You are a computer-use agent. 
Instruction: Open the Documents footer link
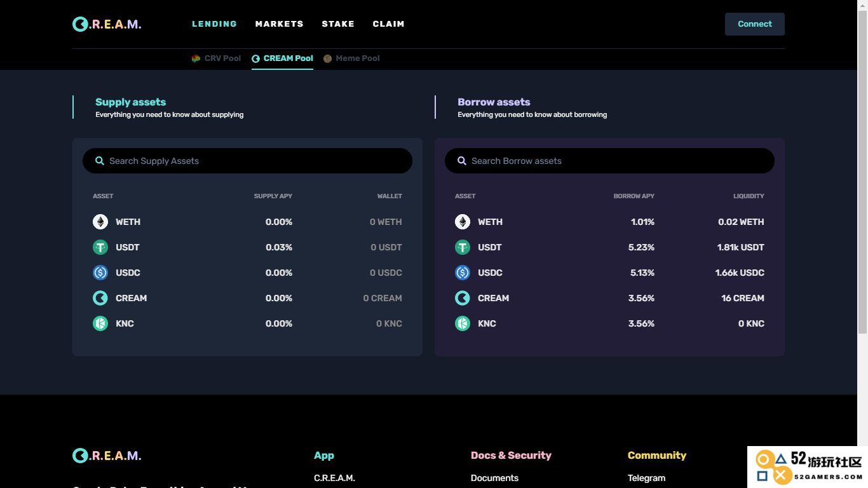[x=494, y=478]
